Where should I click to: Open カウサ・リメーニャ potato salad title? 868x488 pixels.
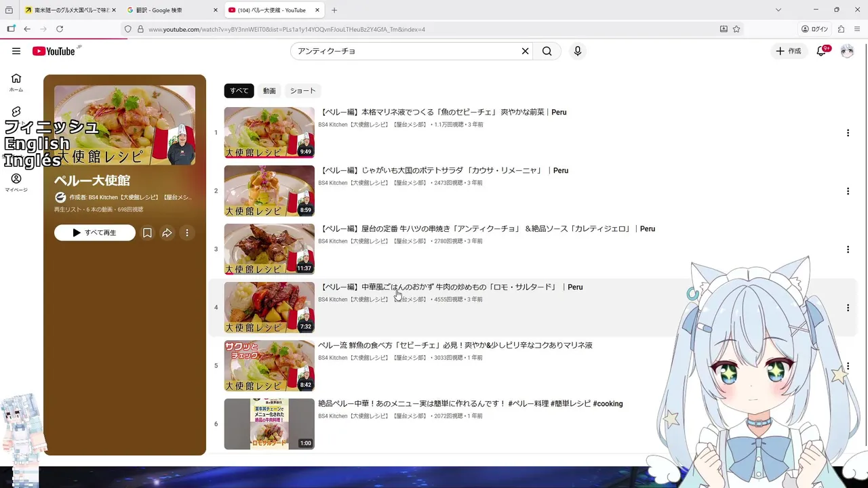tap(443, 171)
